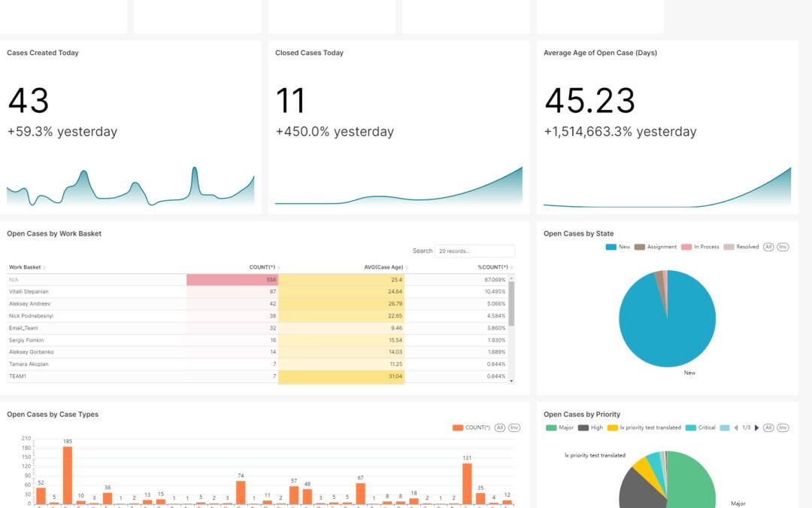Go to previous legend page in Priority chart
This screenshot has height=508, width=812.
point(736,428)
